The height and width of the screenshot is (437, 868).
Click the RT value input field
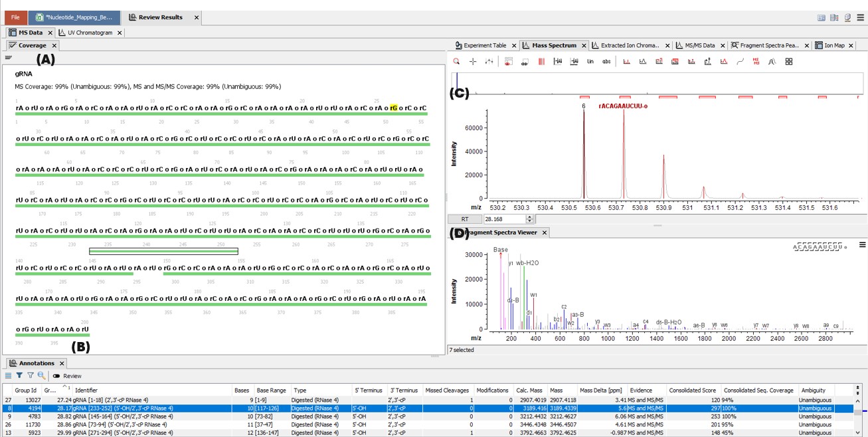(503, 219)
